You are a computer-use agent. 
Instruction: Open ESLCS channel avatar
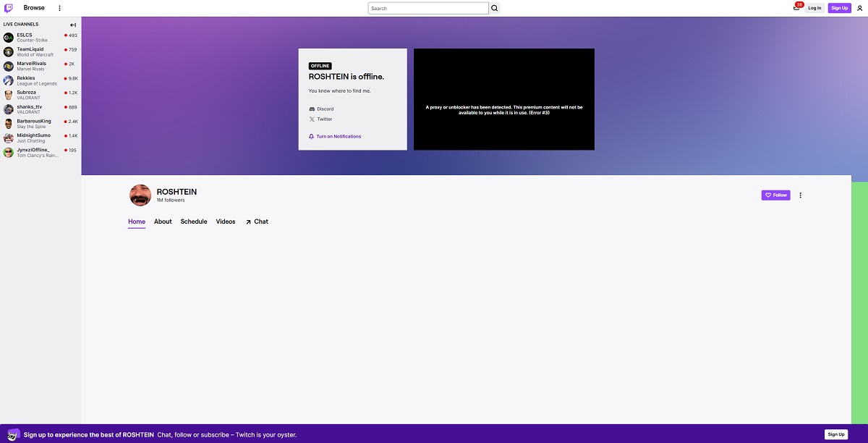click(x=9, y=38)
